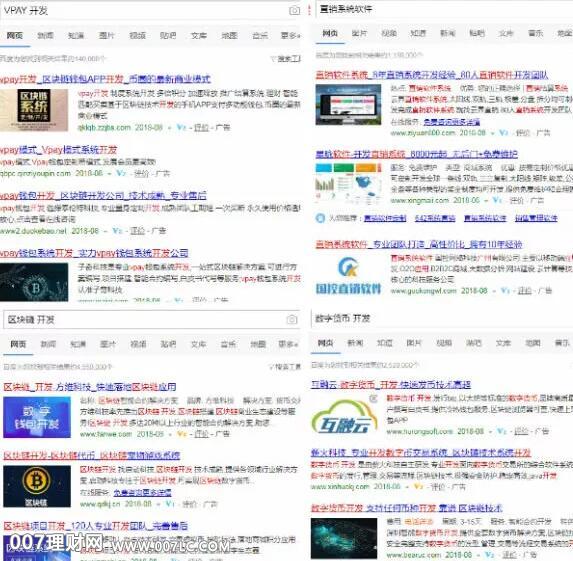Open result vpay钱包系统开发_实力vpay钱包系统开发公司
The height and width of the screenshot is (561, 573).
[94, 253]
